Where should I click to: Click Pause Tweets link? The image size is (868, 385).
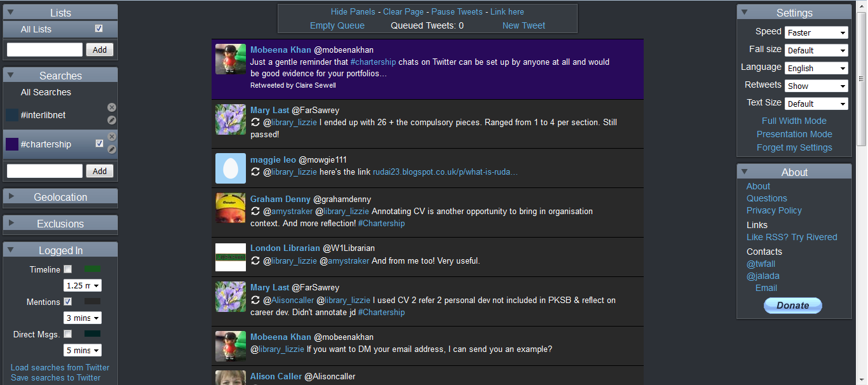(457, 12)
